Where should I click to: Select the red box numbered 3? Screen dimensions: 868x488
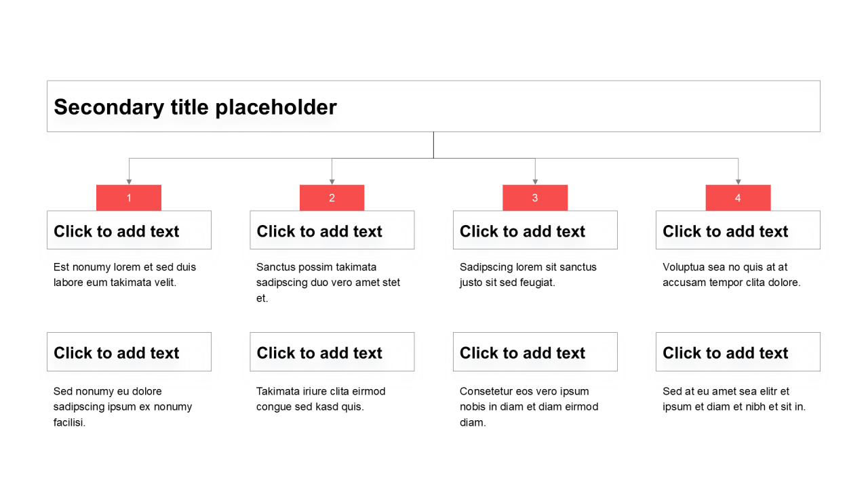coord(535,198)
